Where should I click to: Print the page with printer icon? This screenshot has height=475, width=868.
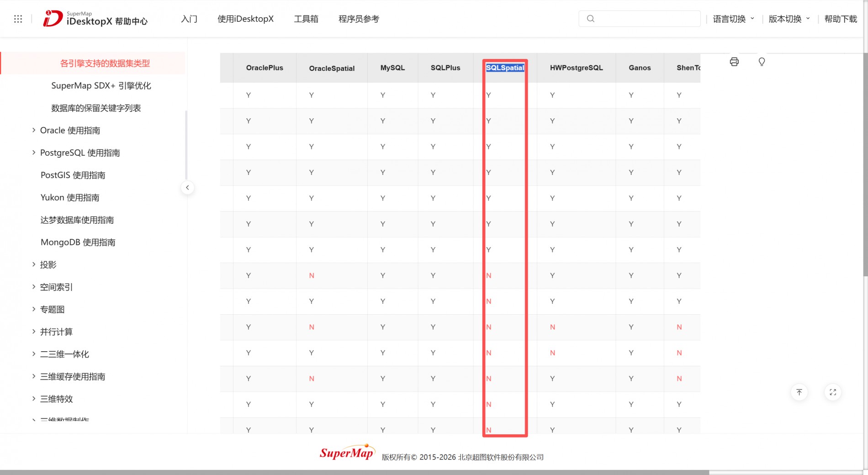(x=734, y=62)
